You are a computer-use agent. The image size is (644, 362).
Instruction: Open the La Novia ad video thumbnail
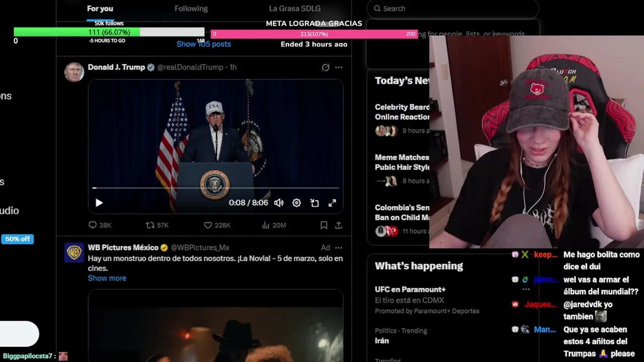215,326
